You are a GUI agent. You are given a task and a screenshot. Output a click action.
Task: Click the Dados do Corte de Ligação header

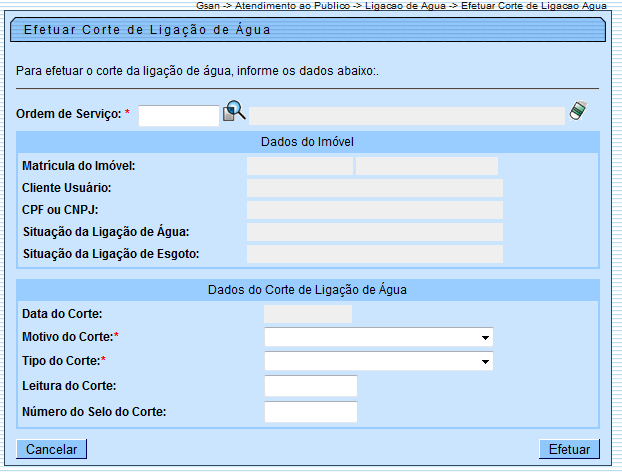[307, 290]
